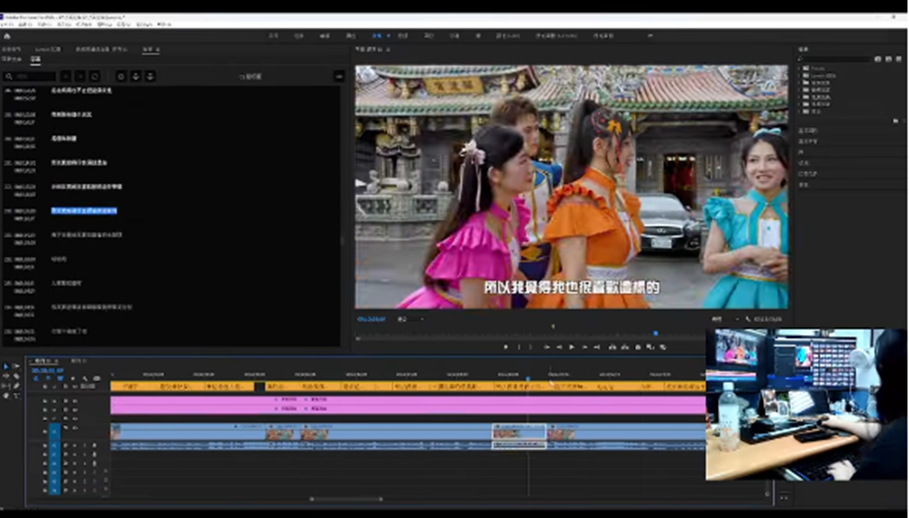This screenshot has height=518, width=909.
Task: Click the timeline horizontal zoom scrollbar
Action: tap(346, 498)
